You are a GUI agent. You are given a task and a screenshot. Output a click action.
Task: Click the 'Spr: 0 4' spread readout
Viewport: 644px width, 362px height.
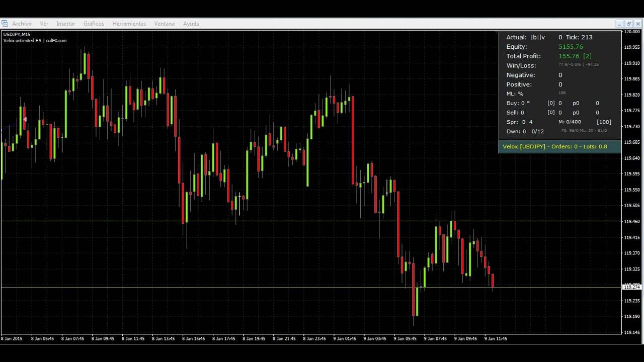click(519, 122)
